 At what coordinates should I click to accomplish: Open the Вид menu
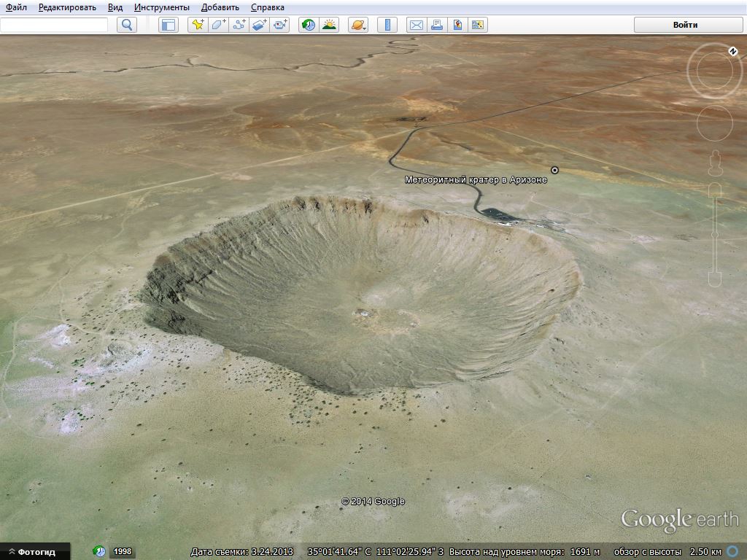click(x=115, y=7)
